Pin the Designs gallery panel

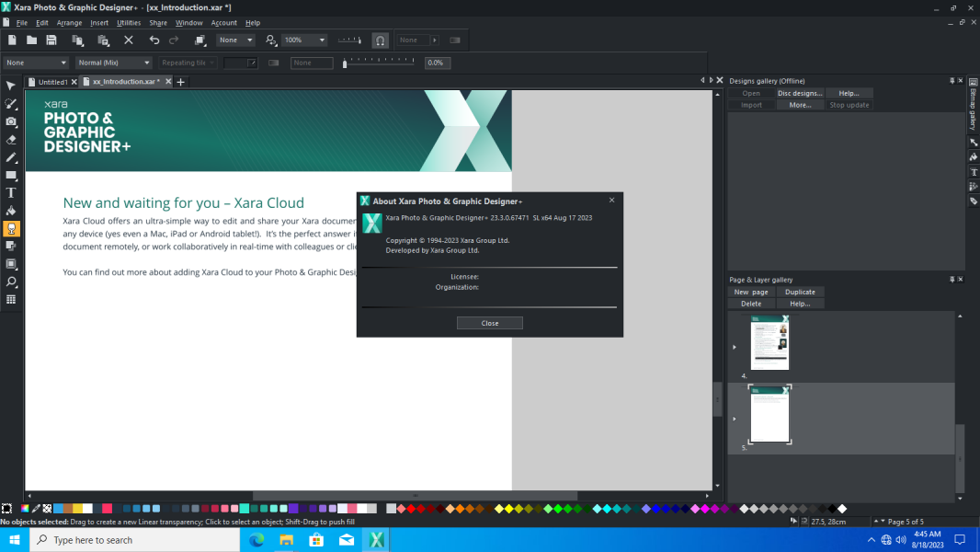pyautogui.click(x=952, y=81)
